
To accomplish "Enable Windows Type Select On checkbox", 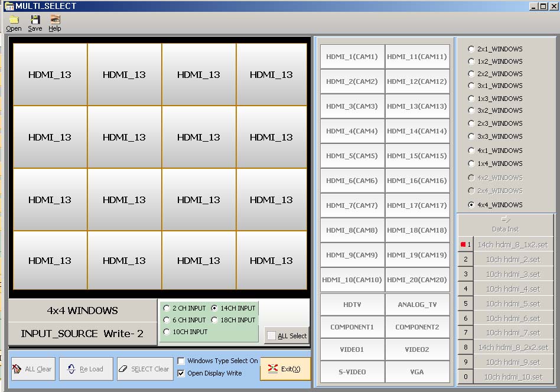I will (181, 361).
